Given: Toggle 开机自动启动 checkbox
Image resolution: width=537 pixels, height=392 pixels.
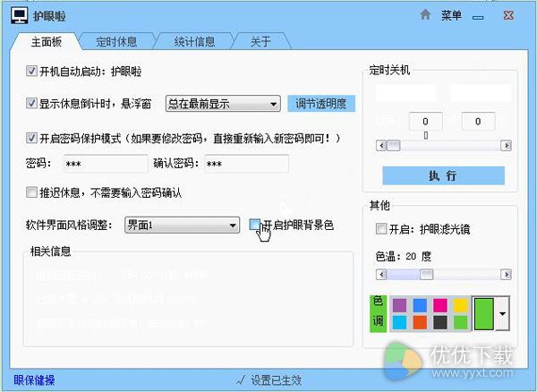Looking at the screenshot, I should (31, 72).
